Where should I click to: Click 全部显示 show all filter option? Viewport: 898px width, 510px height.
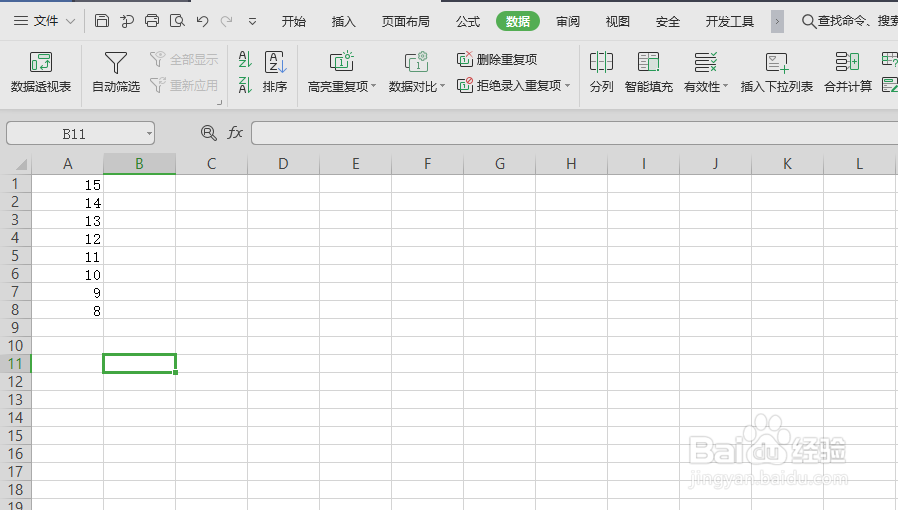click(184, 59)
